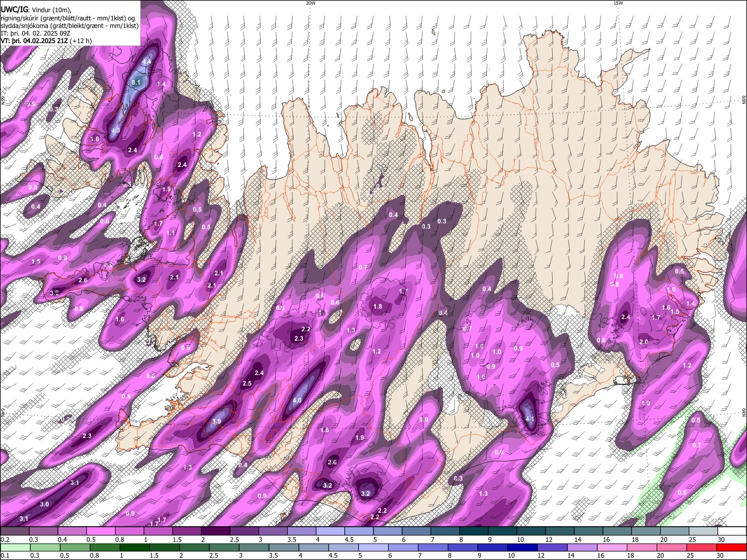Select bright red rain swatch above 30
This screenshot has height=560, width=747.
click(731, 547)
